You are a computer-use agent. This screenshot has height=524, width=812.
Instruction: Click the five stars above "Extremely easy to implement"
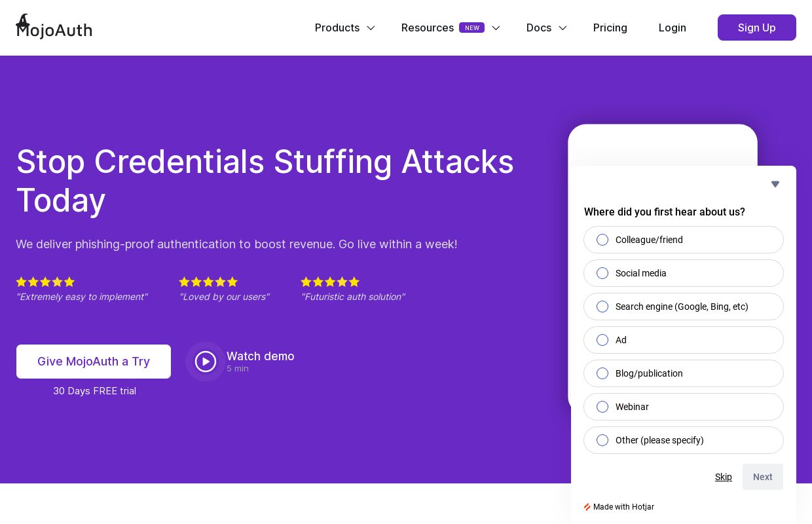point(45,282)
